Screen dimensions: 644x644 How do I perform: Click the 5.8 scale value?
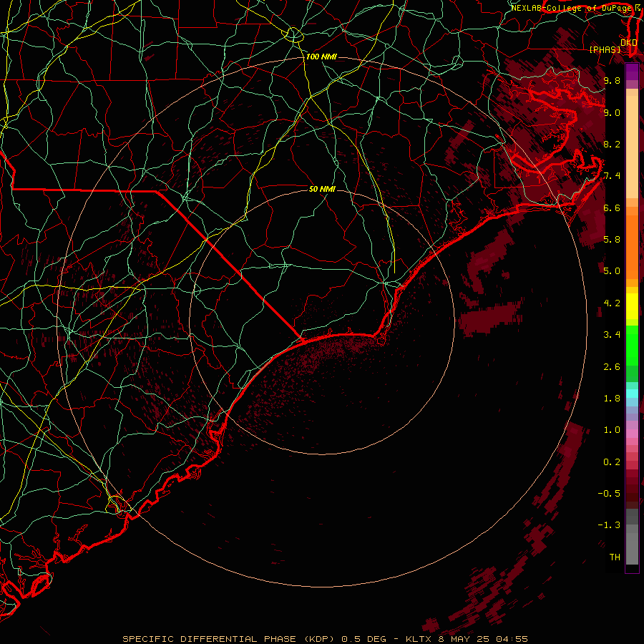click(x=612, y=239)
